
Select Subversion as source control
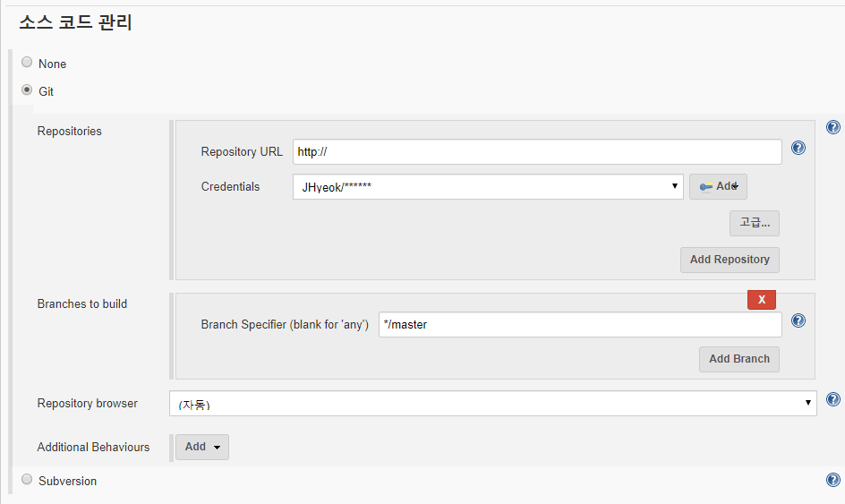click(x=27, y=480)
